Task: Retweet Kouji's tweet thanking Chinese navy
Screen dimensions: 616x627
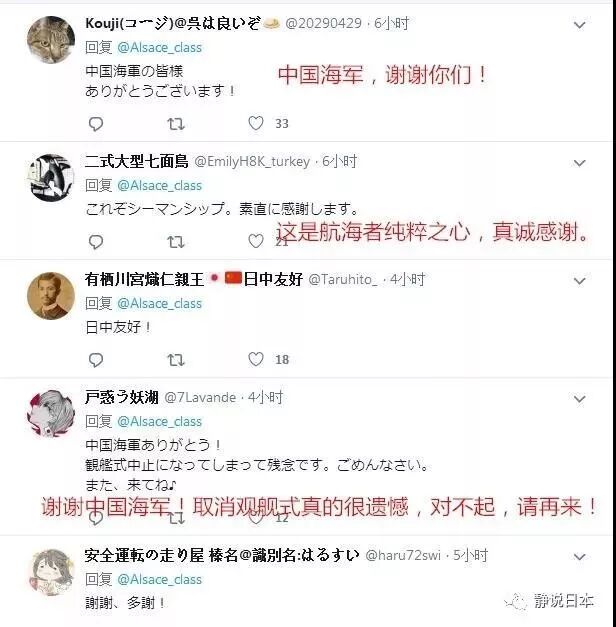Action: [x=176, y=124]
